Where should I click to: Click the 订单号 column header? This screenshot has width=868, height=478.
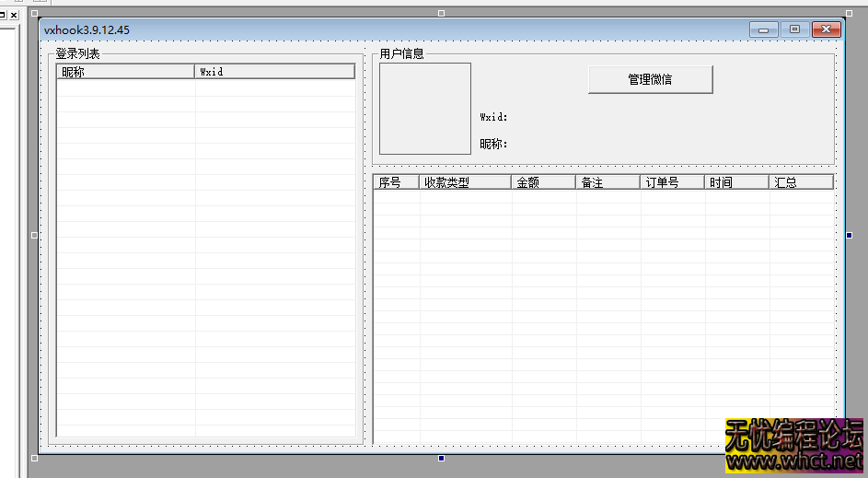[x=672, y=182]
